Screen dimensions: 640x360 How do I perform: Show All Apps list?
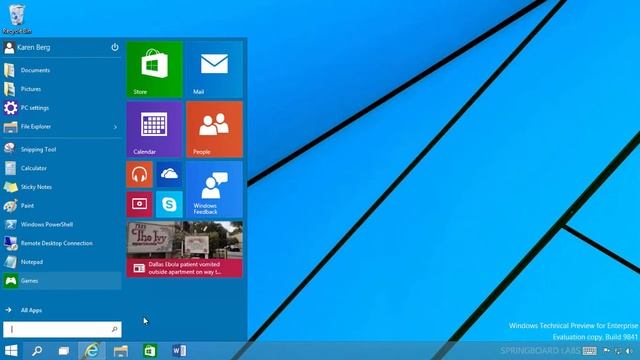pyautogui.click(x=24, y=310)
